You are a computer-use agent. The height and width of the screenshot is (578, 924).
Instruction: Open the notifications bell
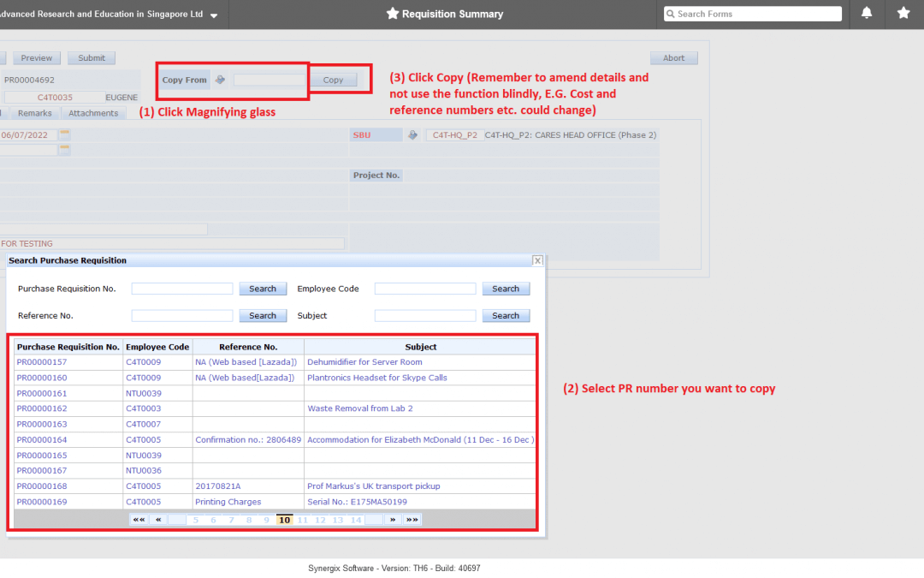[x=866, y=13]
